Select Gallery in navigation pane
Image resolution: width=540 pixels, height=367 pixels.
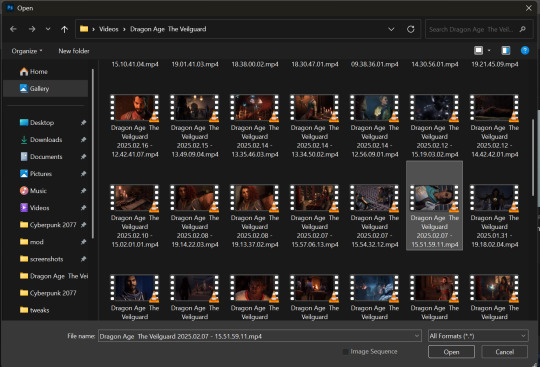coord(45,89)
